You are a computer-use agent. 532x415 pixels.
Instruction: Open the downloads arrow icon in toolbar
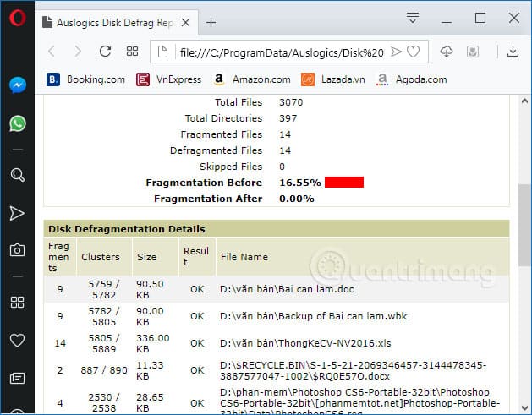click(513, 52)
